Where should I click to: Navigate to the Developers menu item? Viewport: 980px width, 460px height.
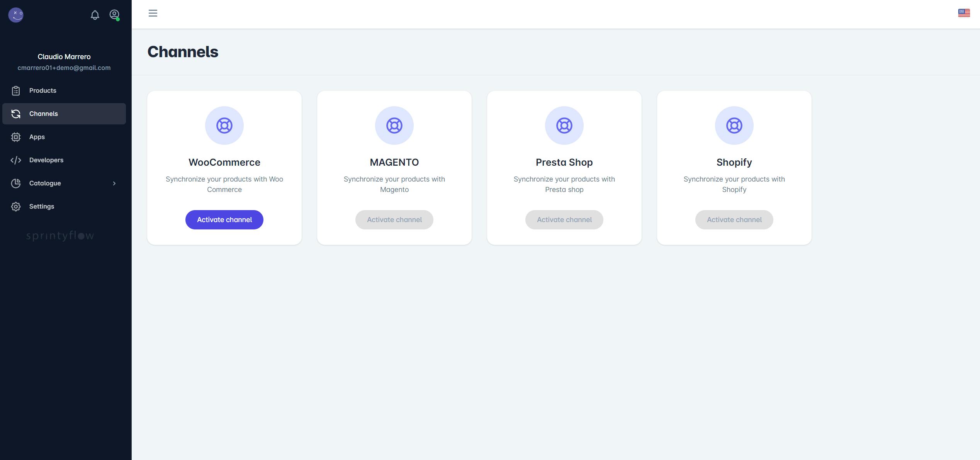coord(64,160)
